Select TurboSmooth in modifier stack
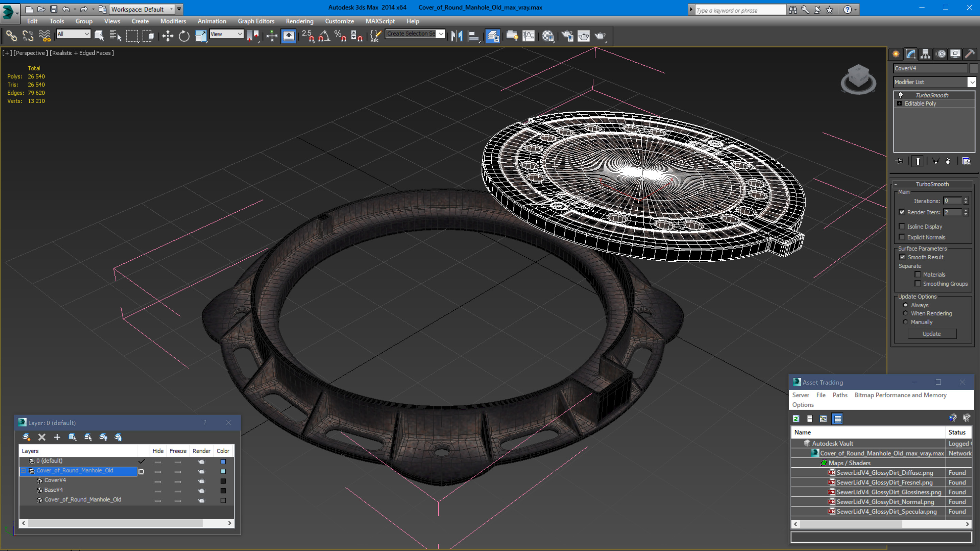Screen dimensions: 980x551 point(931,95)
